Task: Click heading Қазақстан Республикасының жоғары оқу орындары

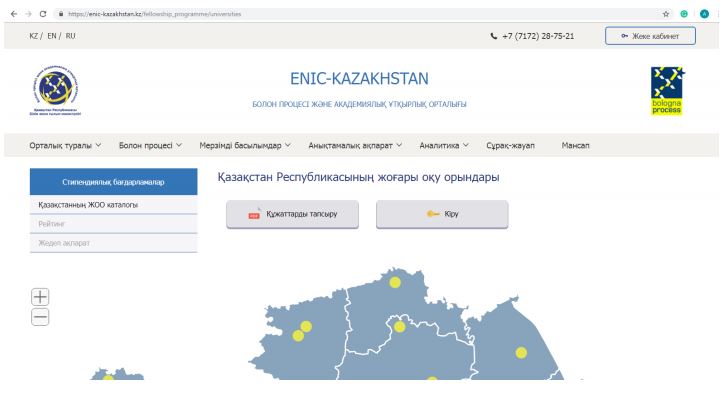Action: (358, 177)
